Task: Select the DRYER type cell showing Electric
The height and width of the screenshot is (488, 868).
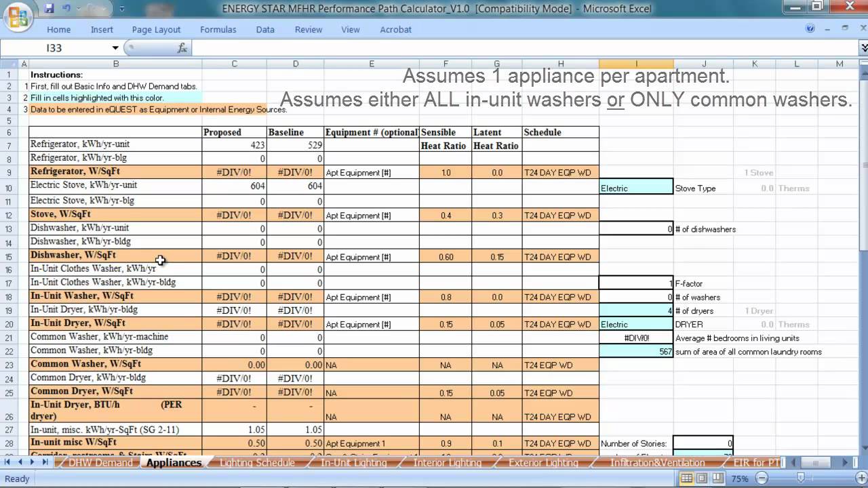Action: [636, 324]
